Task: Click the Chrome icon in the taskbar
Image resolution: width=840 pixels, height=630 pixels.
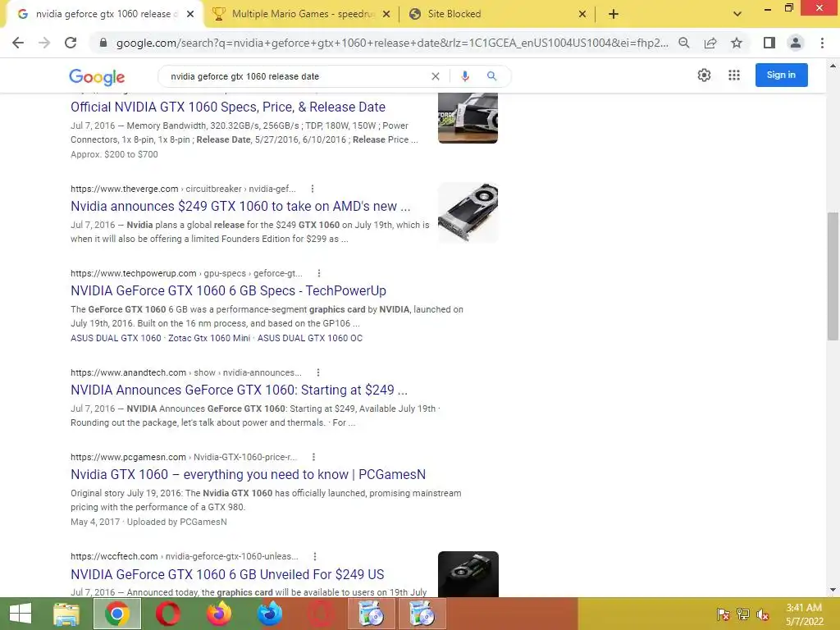Action: [117, 614]
